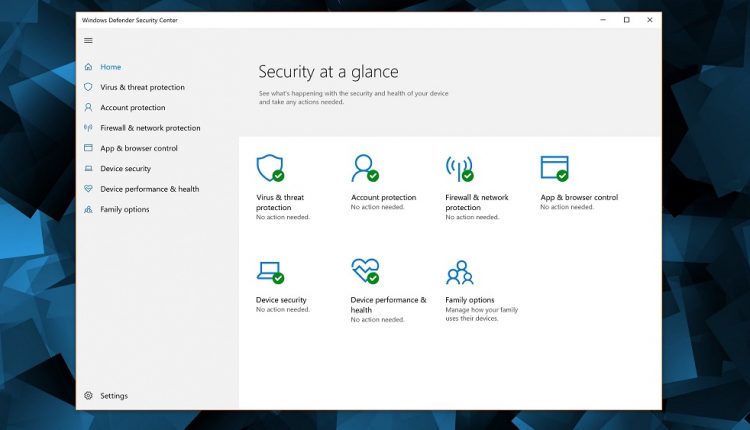Open the large Family options people tile icon
The width and height of the screenshot is (750, 430).
(x=460, y=273)
